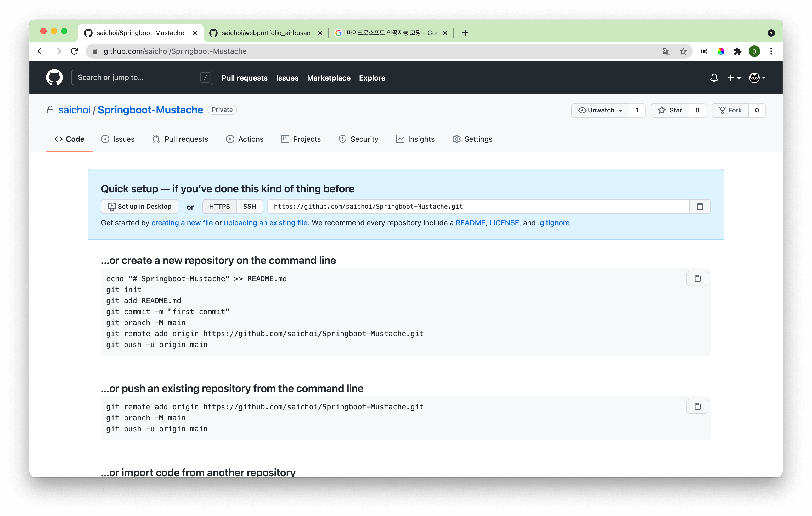Open Chrome three-dot menu
The image size is (812, 516).
click(x=771, y=51)
